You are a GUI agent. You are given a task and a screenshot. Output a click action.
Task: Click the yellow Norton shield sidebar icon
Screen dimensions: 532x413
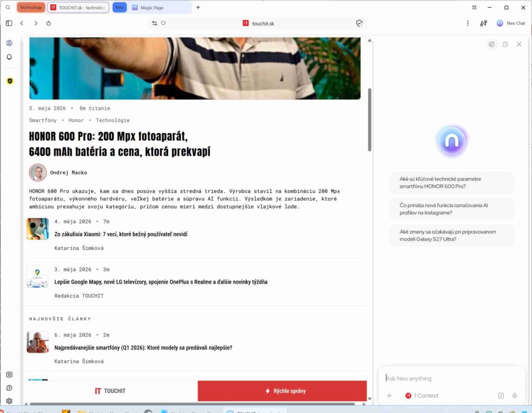click(10, 81)
